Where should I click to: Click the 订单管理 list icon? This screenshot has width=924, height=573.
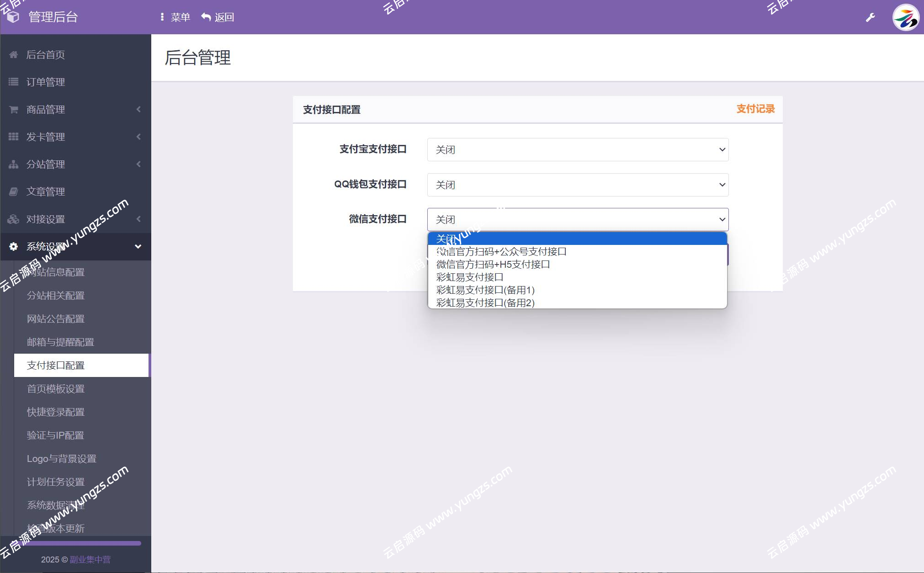(x=13, y=82)
